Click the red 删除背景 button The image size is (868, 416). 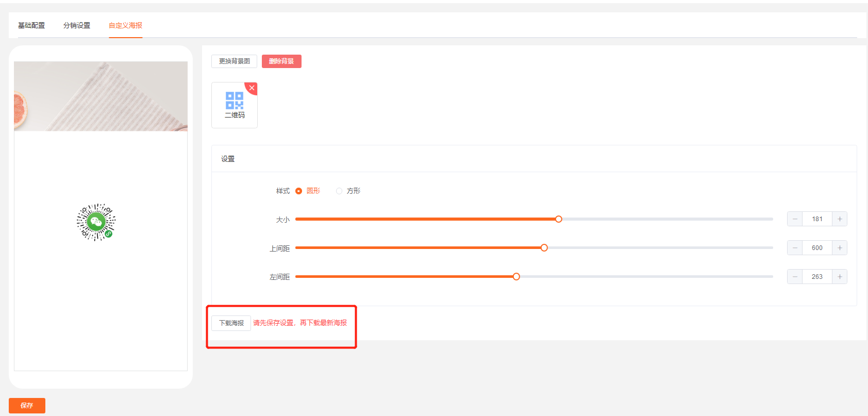click(281, 61)
